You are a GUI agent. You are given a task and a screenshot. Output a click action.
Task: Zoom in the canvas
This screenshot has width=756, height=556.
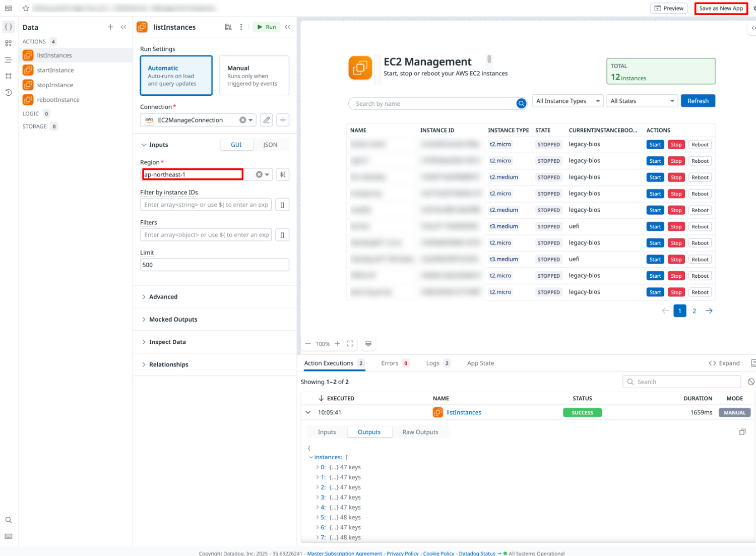pyautogui.click(x=338, y=343)
